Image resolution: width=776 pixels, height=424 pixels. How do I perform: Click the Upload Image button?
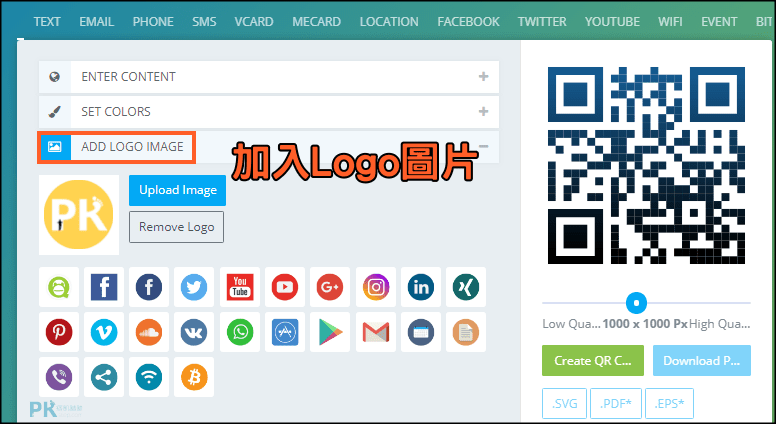(x=178, y=190)
